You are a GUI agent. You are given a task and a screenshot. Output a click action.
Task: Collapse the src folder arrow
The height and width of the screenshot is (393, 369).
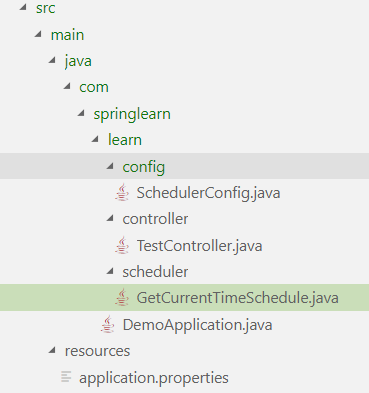click(x=23, y=7)
